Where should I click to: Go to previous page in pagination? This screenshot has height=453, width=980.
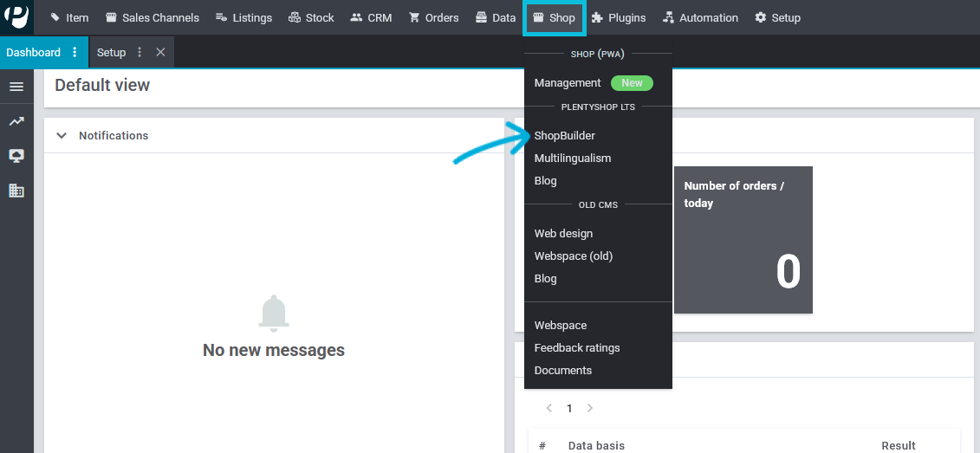pos(549,408)
